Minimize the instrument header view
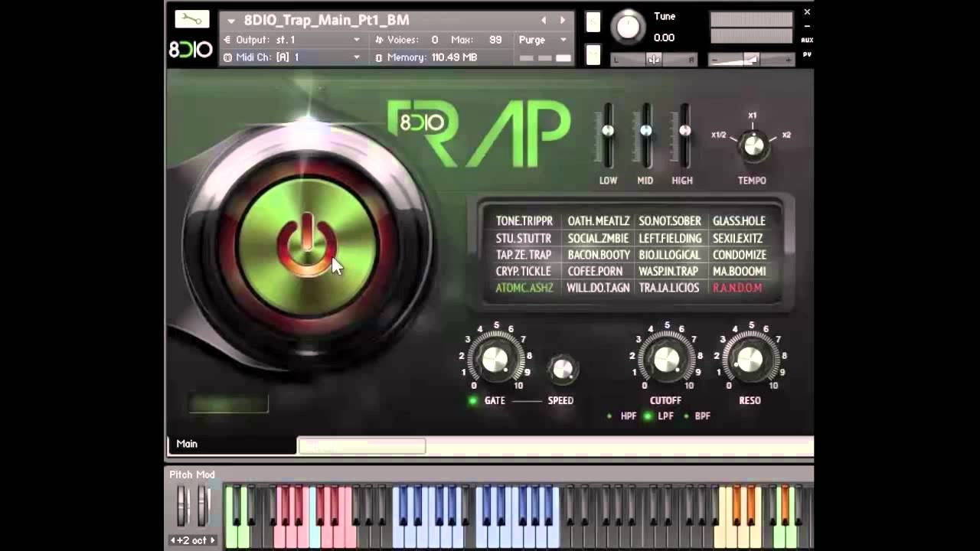 (807, 26)
